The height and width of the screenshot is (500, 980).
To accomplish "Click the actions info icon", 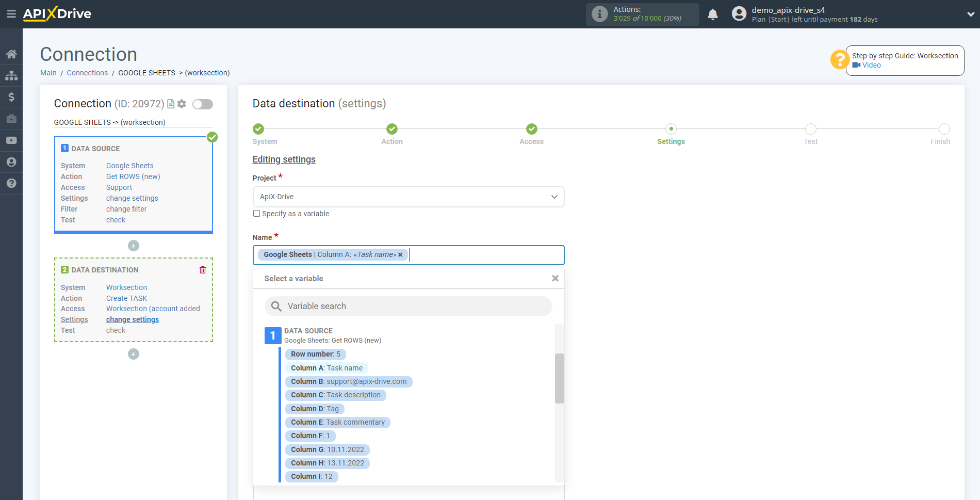I will 599,14.
